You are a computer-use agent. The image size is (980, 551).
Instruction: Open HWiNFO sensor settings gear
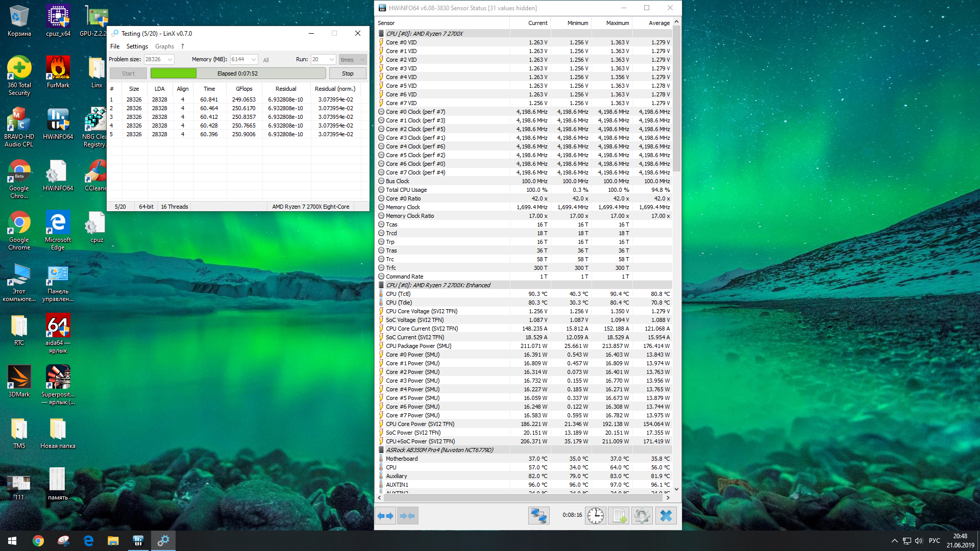tap(642, 516)
